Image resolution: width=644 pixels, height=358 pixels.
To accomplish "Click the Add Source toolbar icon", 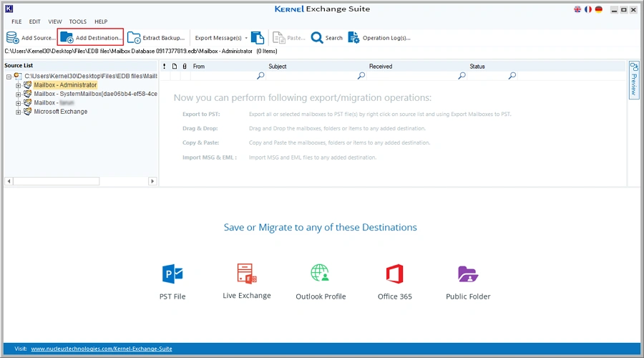I will 13,38.
